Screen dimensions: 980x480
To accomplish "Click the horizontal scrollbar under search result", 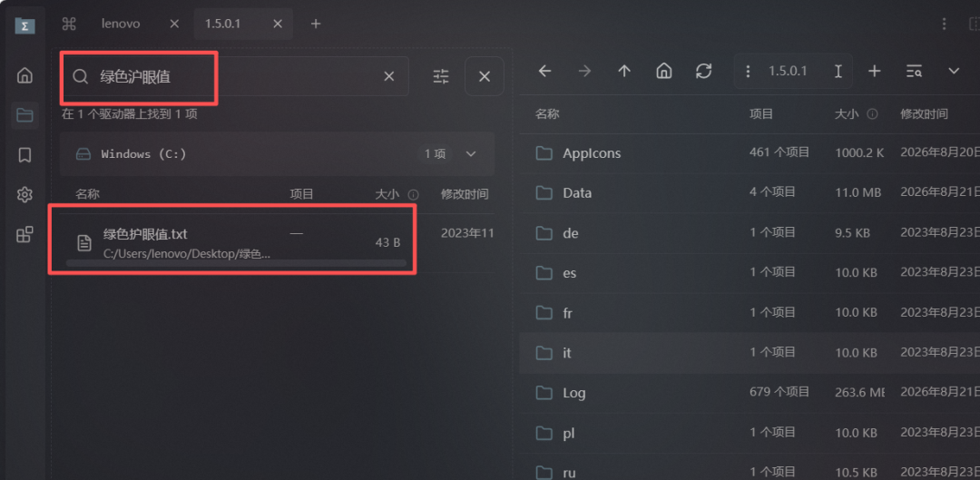I will tap(236, 263).
